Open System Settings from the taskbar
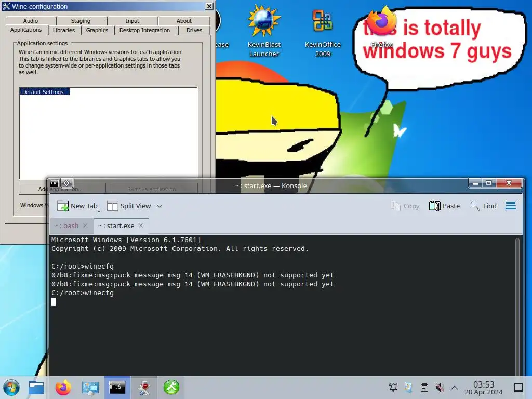 pyautogui.click(x=90, y=388)
